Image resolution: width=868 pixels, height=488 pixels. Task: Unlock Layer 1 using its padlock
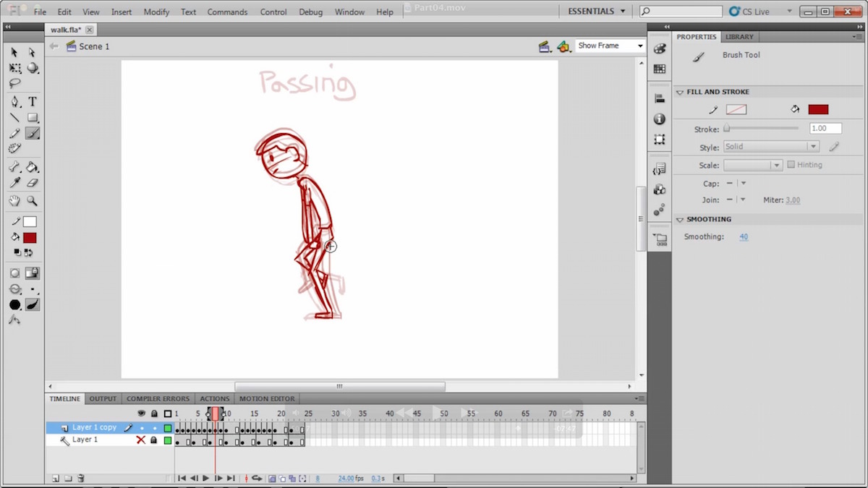coord(153,440)
